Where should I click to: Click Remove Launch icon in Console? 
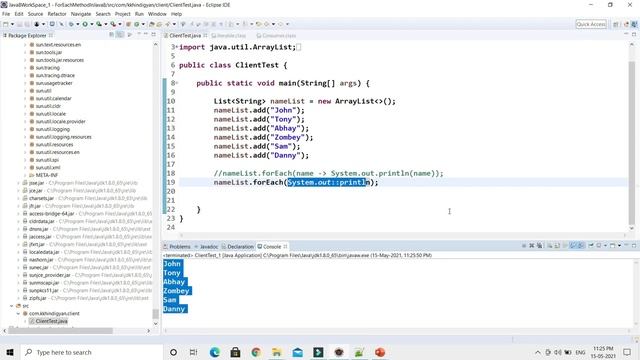[x=531, y=245]
